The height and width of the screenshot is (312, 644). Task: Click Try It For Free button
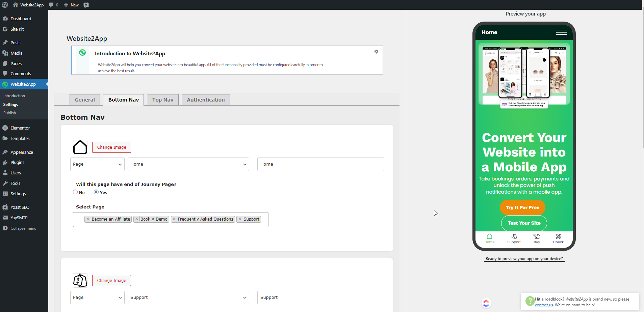(522, 207)
